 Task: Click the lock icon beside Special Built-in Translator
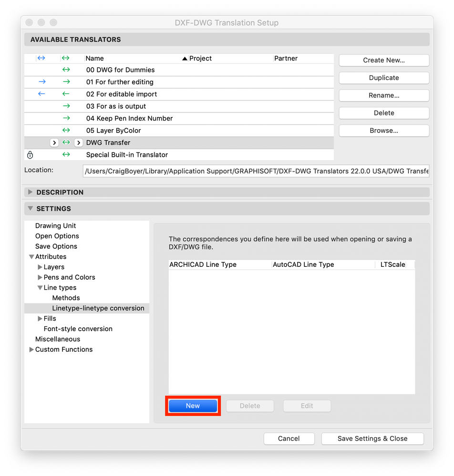30,155
